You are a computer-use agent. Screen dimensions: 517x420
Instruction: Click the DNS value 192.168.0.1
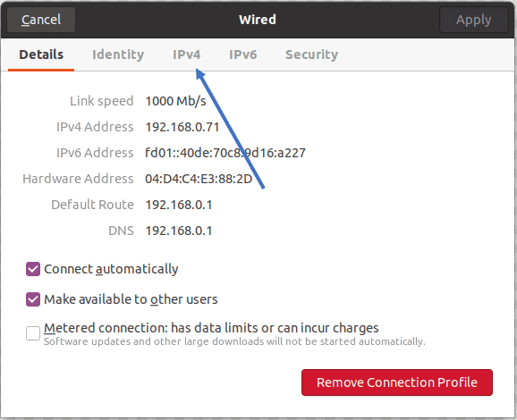pyautogui.click(x=179, y=231)
